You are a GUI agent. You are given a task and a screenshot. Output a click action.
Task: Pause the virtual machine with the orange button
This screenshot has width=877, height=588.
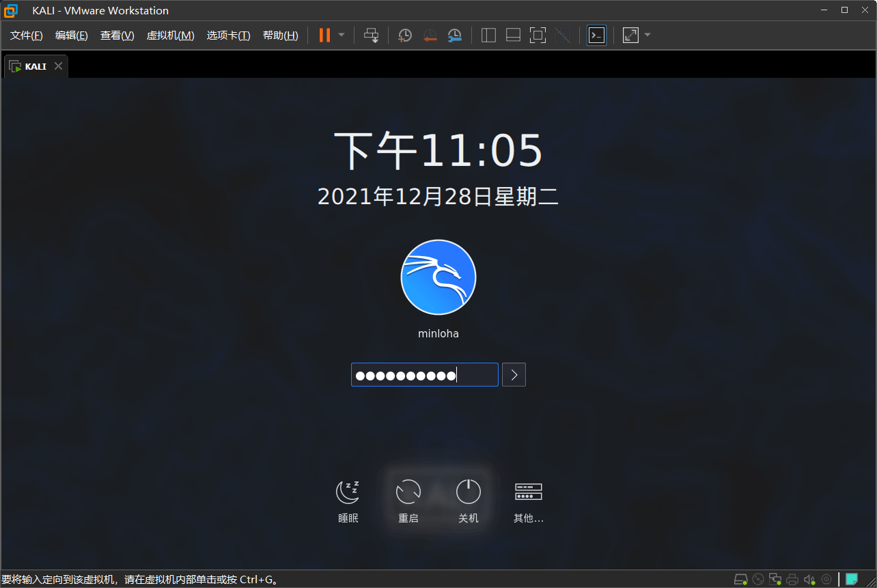(324, 36)
